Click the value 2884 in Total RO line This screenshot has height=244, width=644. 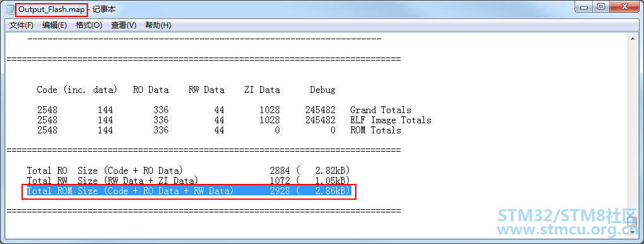click(x=280, y=171)
